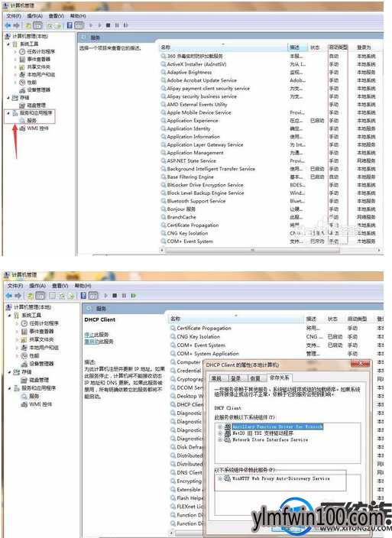Screen dimensions: 392x538
Task: Click the blue Help icon in lower window toolbar
Action: click(84, 295)
